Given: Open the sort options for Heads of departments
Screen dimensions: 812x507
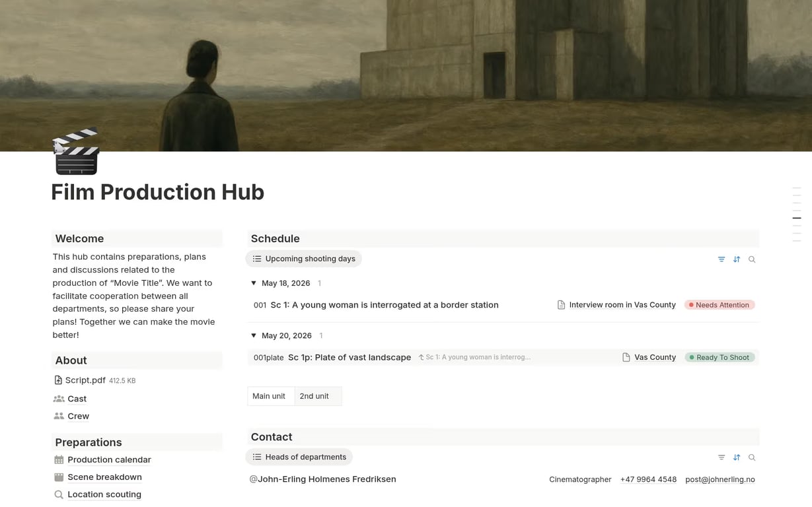Looking at the screenshot, I should (x=737, y=457).
